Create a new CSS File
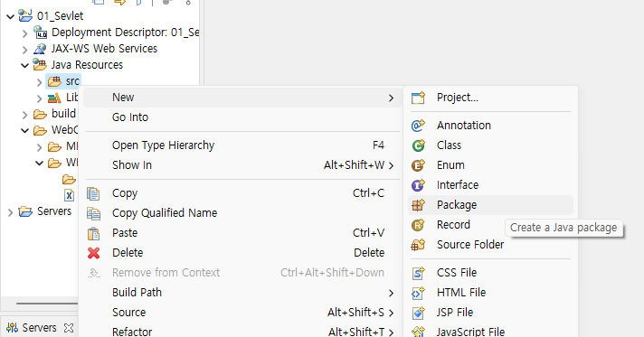This screenshot has width=644, height=337. point(490,273)
